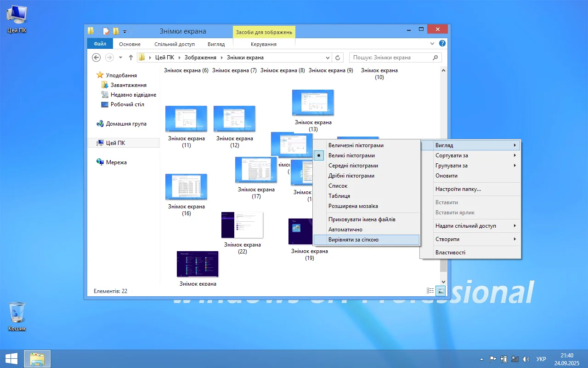
Task: Toggle Вирівняти за сіткою option
Action: coord(353,240)
